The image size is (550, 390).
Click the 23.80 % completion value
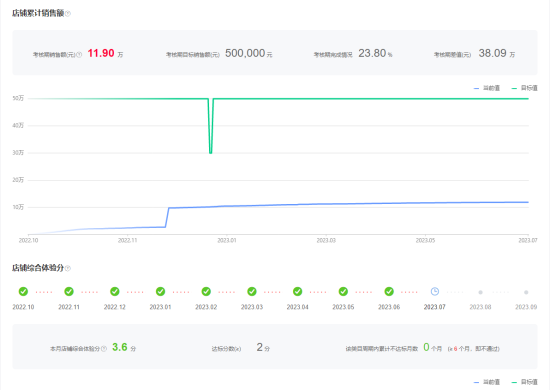(x=375, y=54)
